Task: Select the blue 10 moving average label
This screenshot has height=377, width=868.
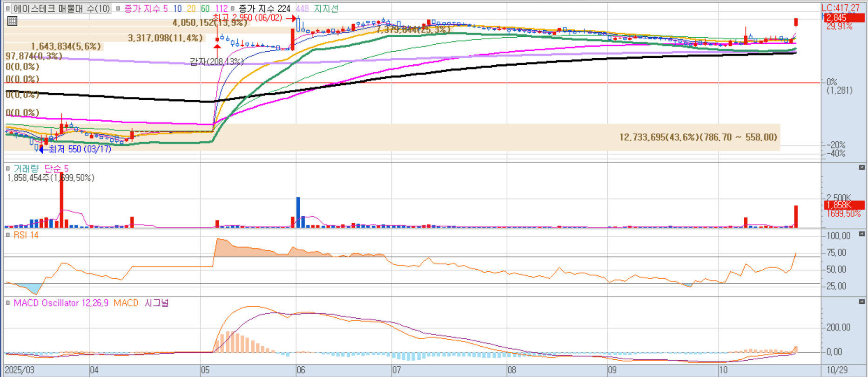Action: (x=177, y=9)
